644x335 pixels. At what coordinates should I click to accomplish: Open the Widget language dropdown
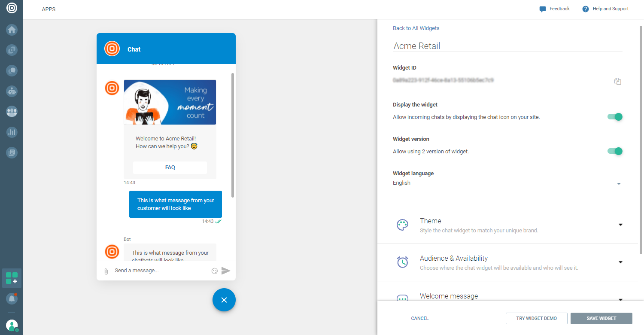click(x=507, y=183)
